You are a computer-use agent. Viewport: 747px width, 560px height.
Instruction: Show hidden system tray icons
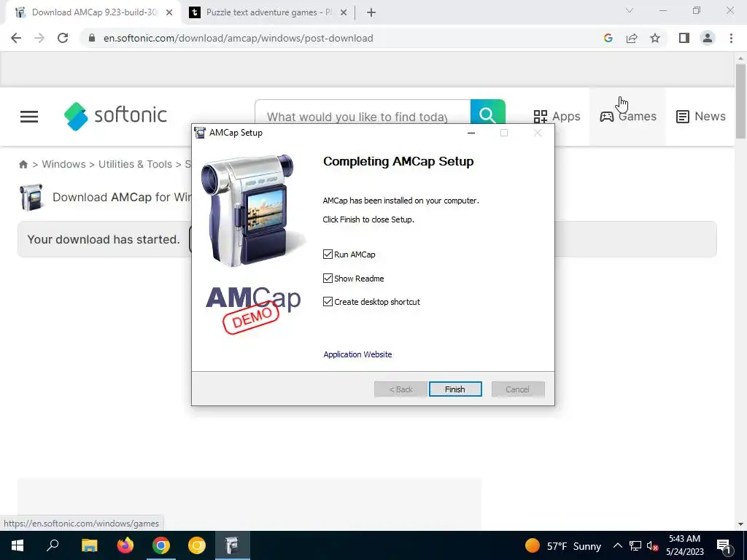tap(617, 545)
